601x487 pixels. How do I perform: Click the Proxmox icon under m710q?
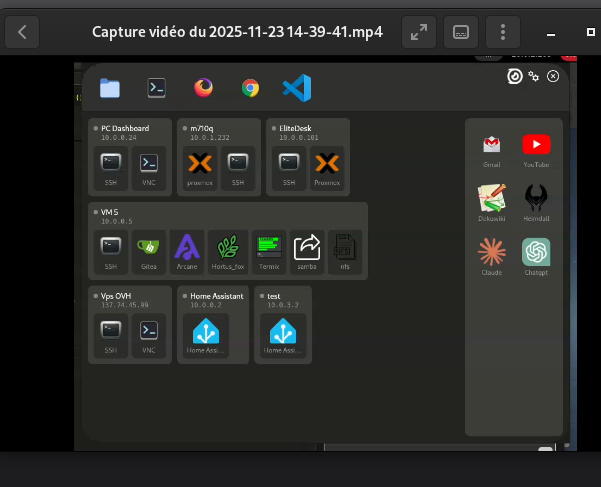click(200, 165)
